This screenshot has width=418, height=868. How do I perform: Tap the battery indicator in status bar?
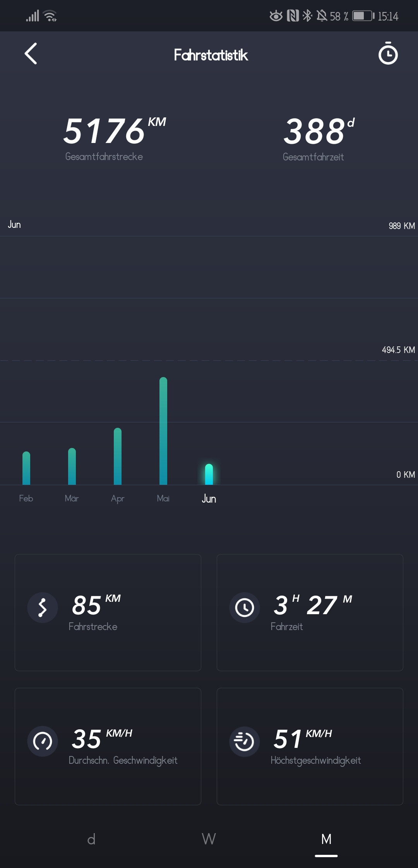click(363, 16)
